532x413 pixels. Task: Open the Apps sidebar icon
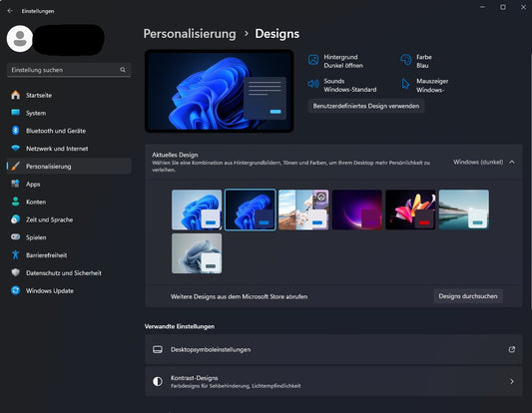point(15,184)
